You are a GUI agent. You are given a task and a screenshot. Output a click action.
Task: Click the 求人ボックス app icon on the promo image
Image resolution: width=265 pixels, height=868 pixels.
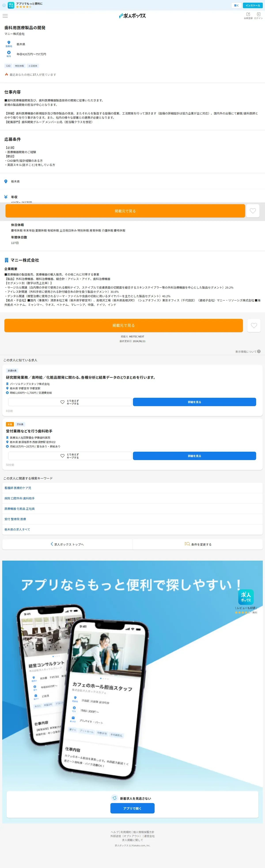click(246, 597)
